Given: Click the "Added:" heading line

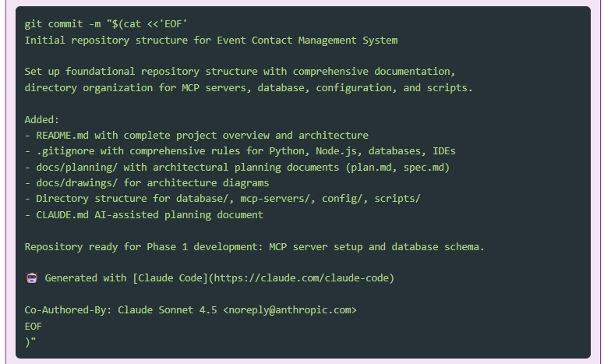Looking at the screenshot, I should click(43, 119).
